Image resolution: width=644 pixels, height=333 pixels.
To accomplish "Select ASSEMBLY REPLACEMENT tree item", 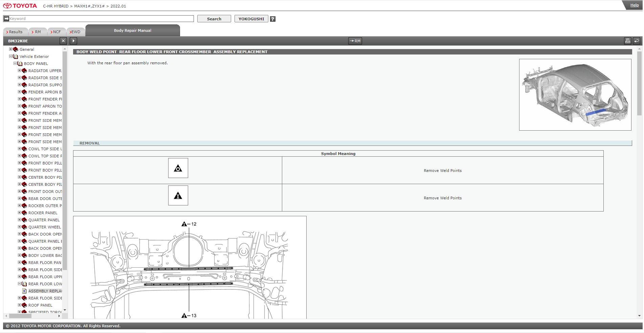I will pos(45,291).
